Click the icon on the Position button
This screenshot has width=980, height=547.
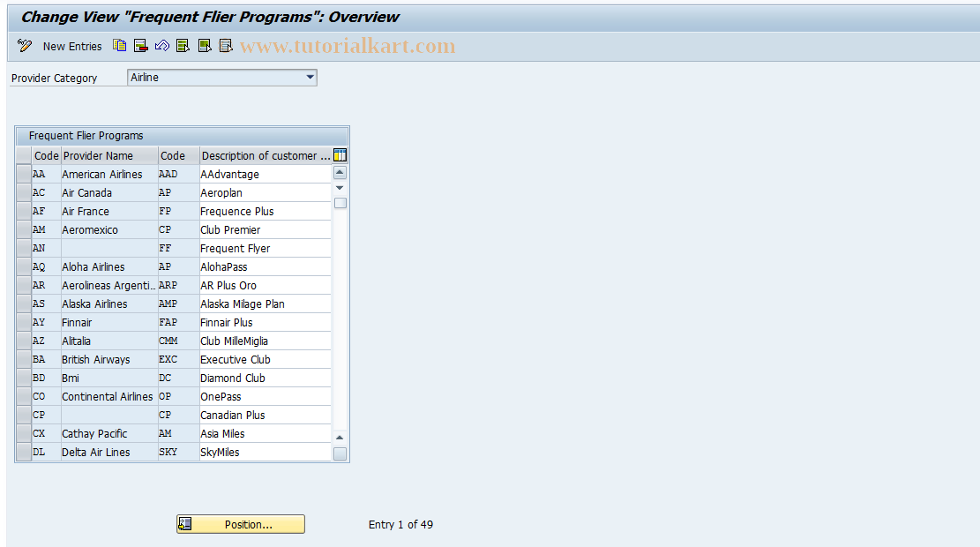coord(185,524)
